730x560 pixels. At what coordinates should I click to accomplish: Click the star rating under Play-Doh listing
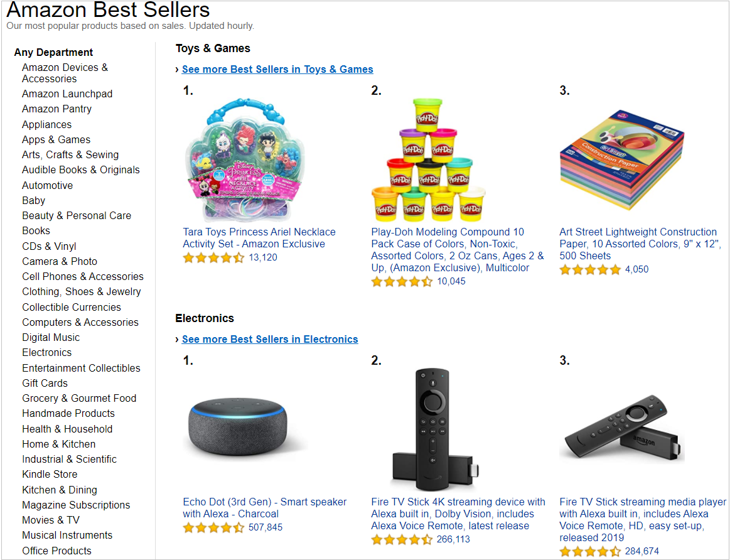coord(402,281)
